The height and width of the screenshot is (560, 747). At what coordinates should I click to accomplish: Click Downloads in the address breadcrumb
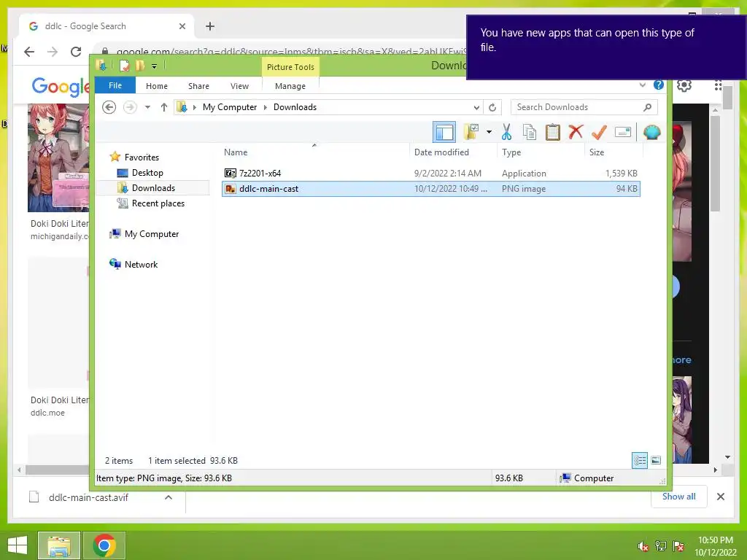tap(295, 107)
